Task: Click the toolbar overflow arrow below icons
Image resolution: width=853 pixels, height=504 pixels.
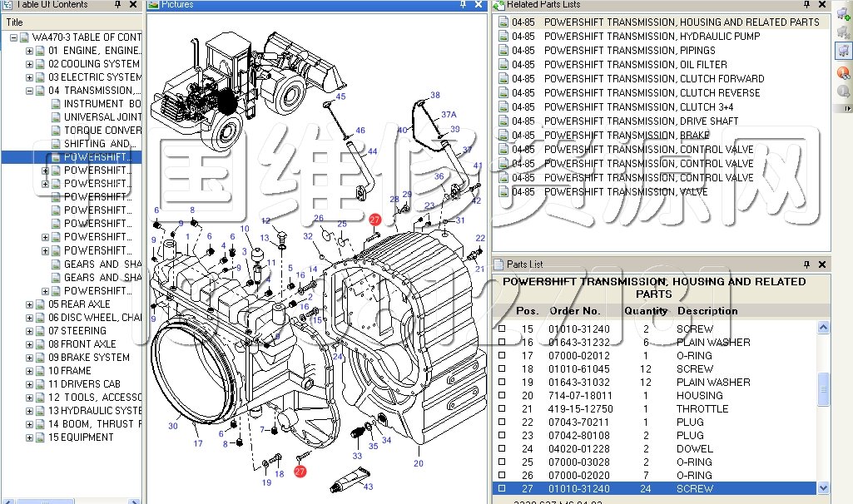Action: point(847,108)
